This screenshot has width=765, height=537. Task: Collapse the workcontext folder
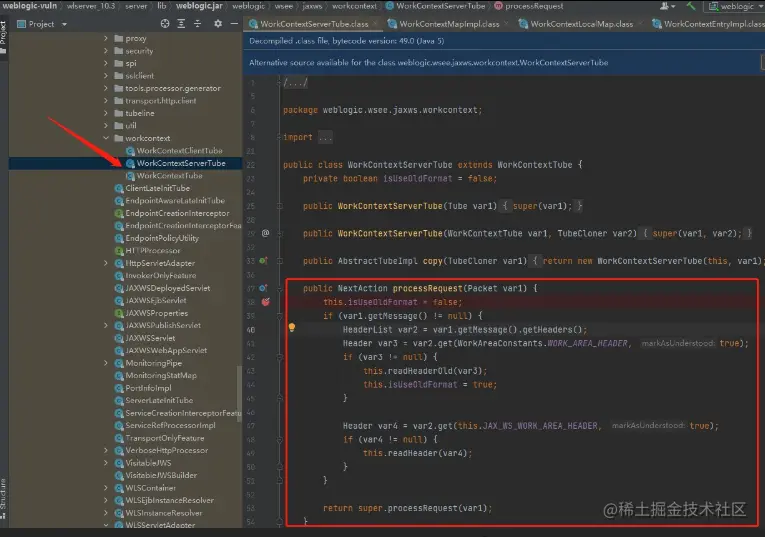tap(106, 138)
